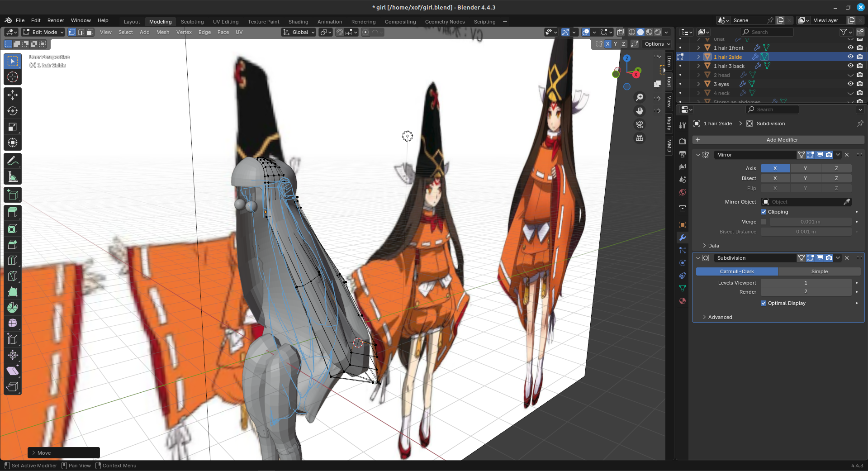
Task: Open the Shading workspace tab
Action: 299,22
